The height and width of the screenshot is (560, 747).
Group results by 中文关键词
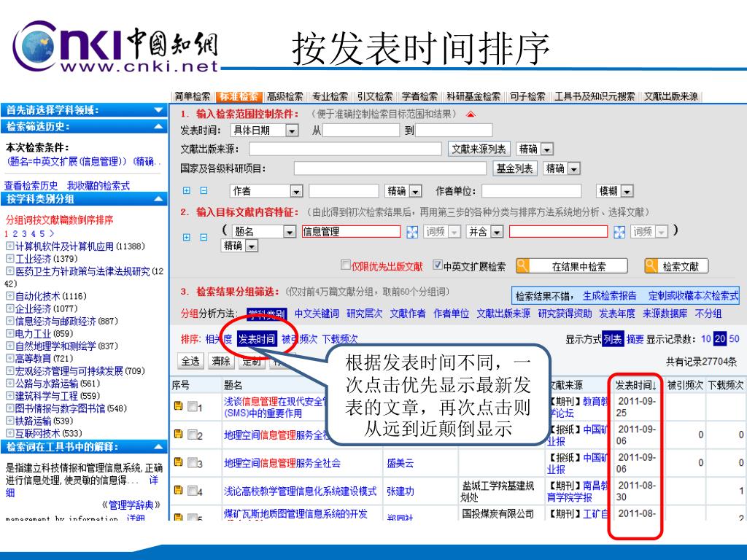coord(317,314)
